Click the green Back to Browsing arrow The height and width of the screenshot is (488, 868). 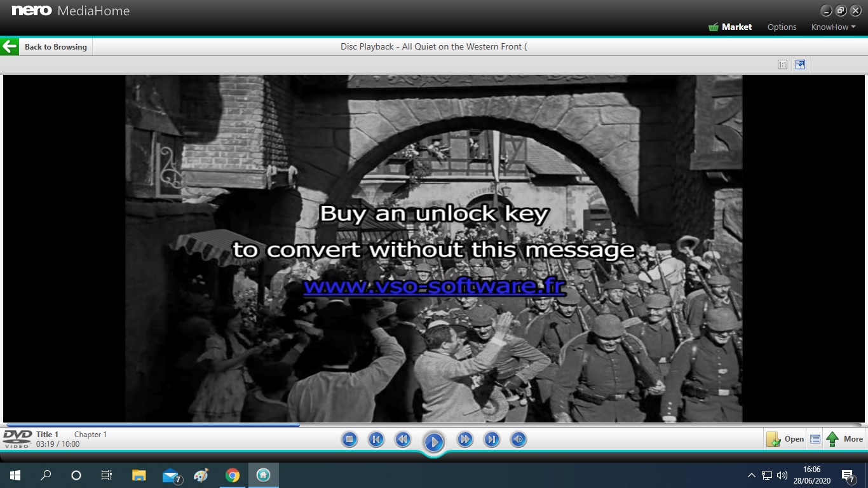pos(10,46)
